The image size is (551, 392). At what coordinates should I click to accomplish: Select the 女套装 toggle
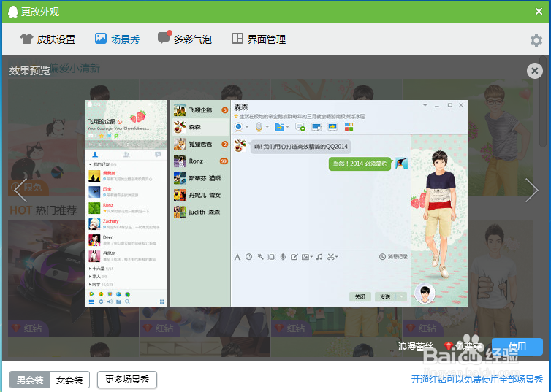pos(69,380)
